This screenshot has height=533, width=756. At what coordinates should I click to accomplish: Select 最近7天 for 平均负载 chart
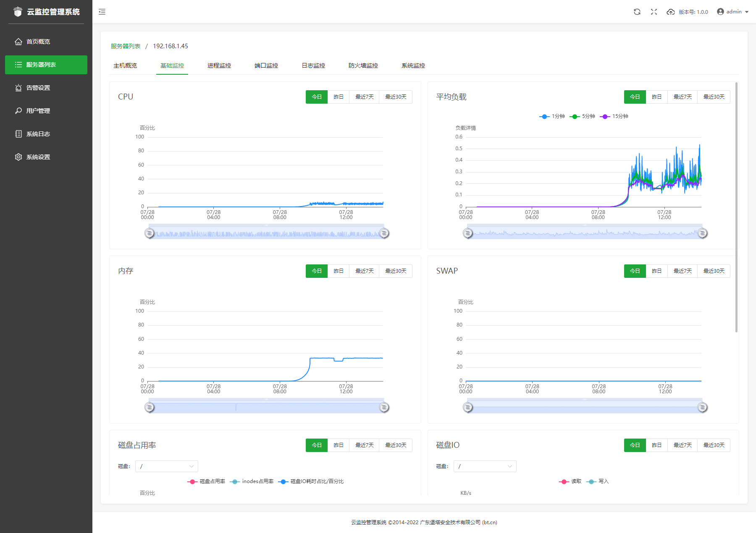click(x=683, y=97)
